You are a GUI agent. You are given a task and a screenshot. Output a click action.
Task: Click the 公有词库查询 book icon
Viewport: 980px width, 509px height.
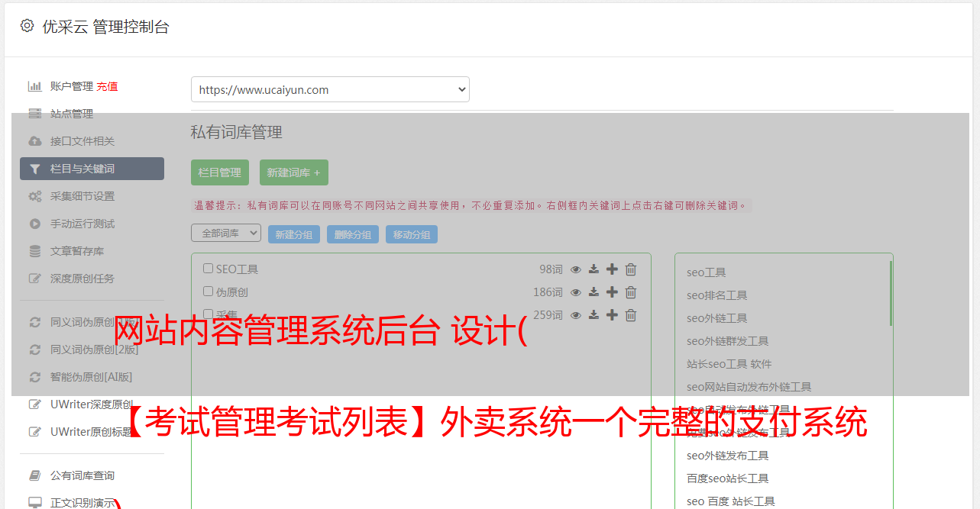tap(34, 475)
